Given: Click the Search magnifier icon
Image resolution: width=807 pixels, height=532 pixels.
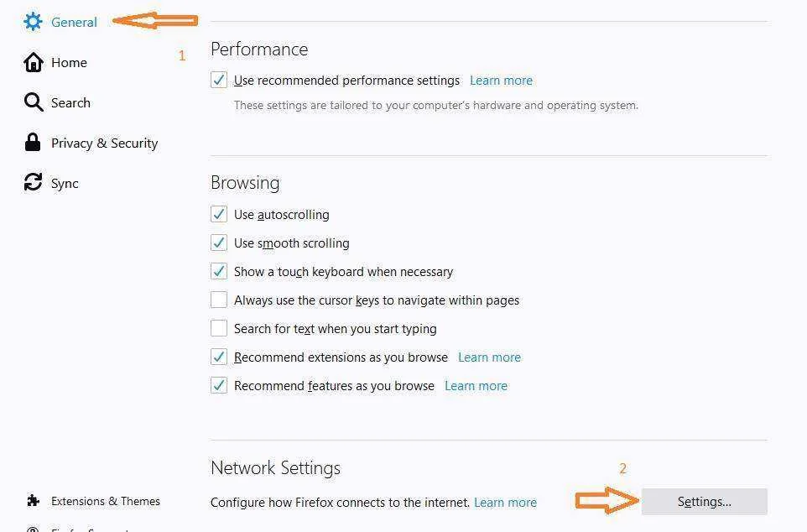Looking at the screenshot, I should click(34, 102).
